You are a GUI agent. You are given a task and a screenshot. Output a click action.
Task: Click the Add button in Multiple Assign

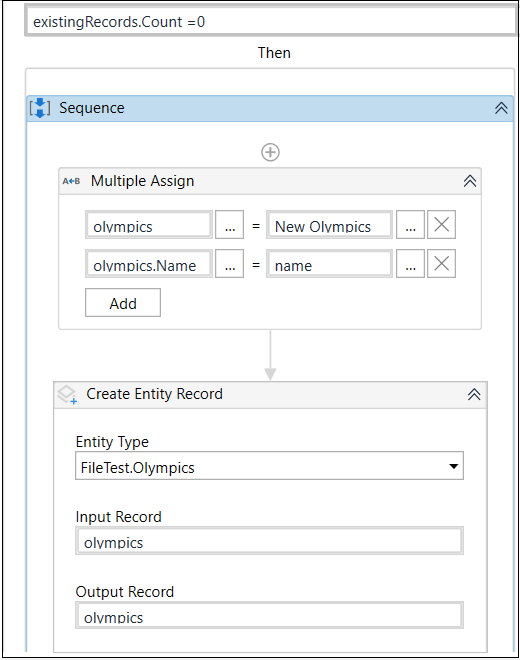[123, 303]
